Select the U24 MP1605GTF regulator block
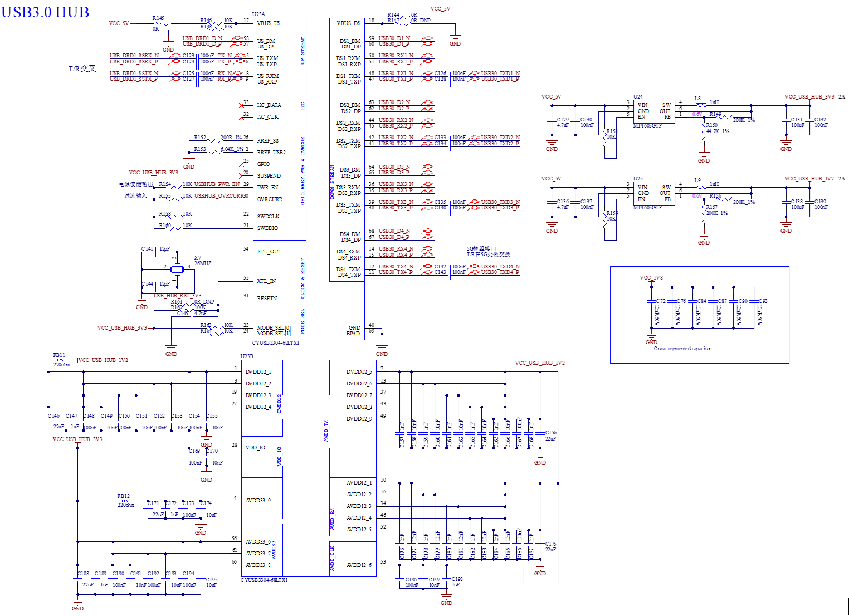Viewport: 849px width, 616px height. [654, 111]
